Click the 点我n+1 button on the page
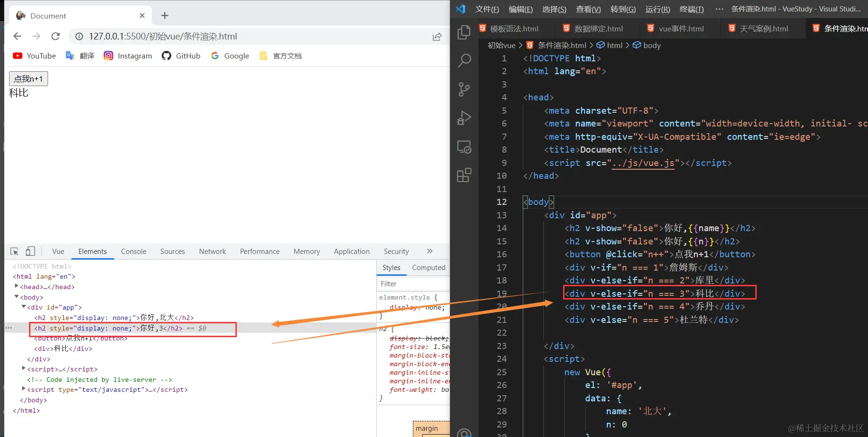868x437 pixels. pyautogui.click(x=29, y=78)
